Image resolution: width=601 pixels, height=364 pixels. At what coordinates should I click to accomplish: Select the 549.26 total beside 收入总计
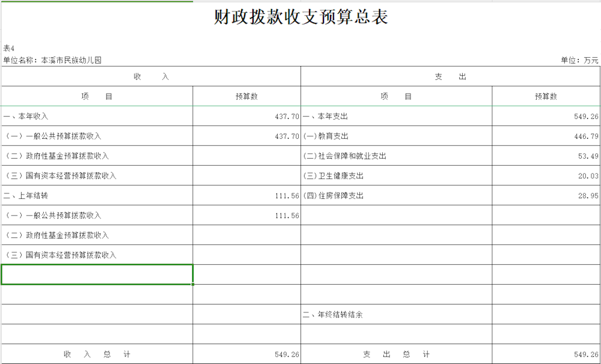click(x=246, y=354)
